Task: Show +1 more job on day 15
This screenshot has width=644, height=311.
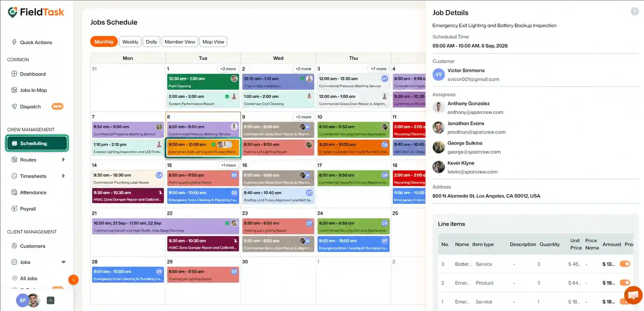Action: pyautogui.click(x=228, y=165)
